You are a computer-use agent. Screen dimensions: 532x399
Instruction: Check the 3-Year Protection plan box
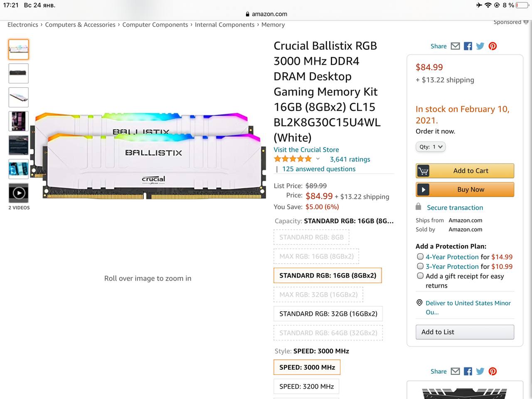pos(420,266)
